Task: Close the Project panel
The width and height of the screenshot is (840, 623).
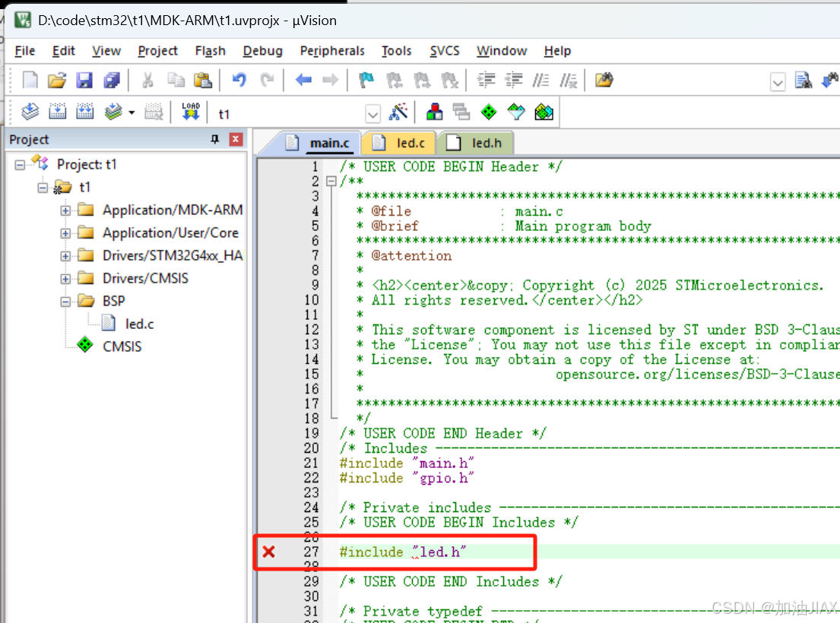Action: pyautogui.click(x=236, y=140)
